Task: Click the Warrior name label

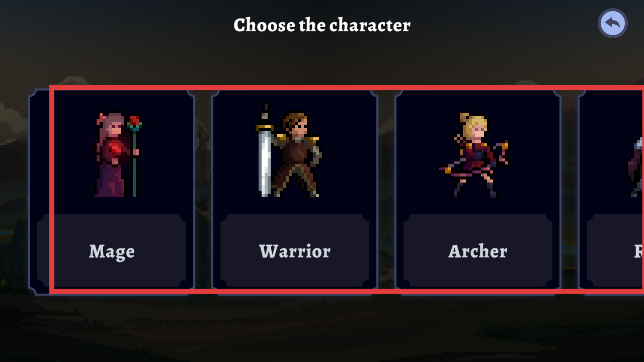Action: click(295, 251)
